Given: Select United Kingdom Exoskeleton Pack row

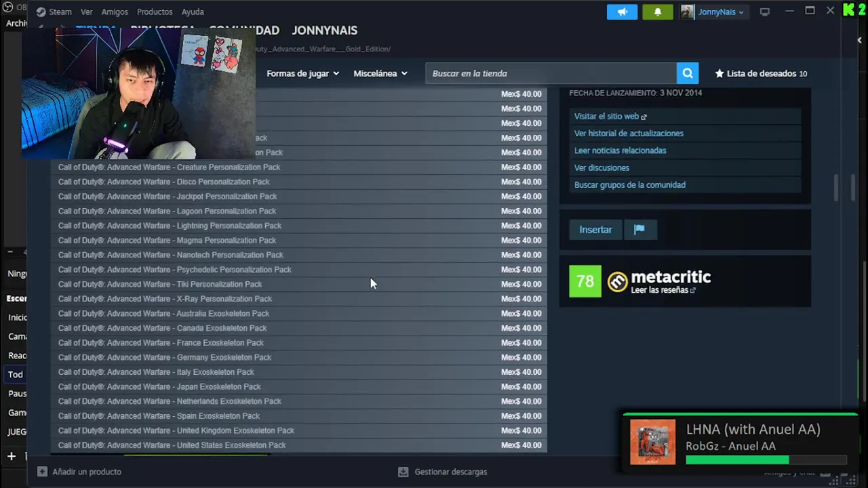Looking at the screenshot, I should [x=298, y=430].
